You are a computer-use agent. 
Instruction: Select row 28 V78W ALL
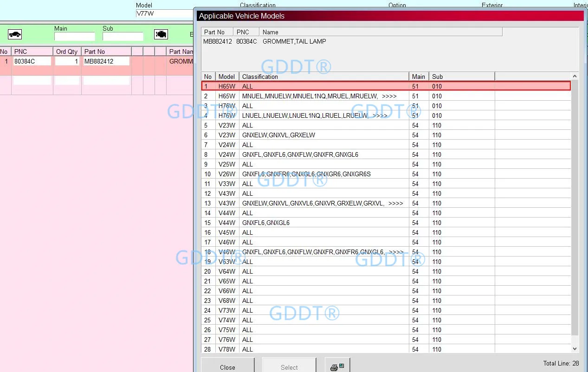click(x=386, y=349)
